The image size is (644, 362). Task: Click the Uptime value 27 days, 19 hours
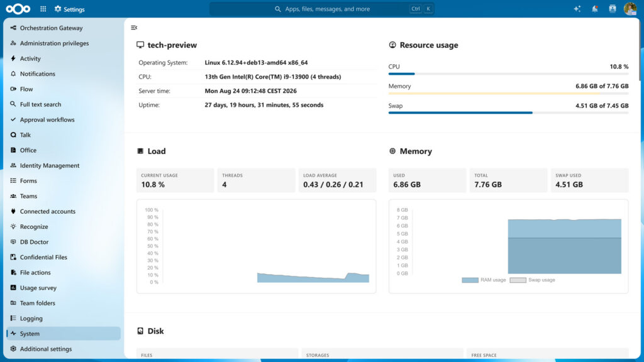point(264,105)
